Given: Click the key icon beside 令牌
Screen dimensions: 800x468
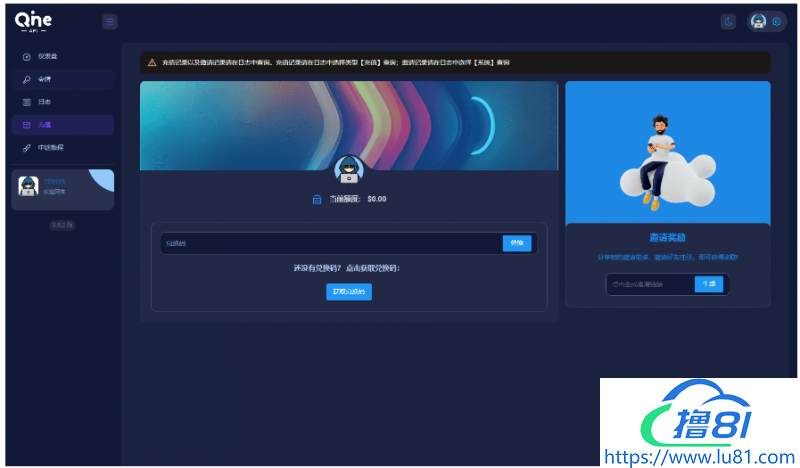Looking at the screenshot, I should [27, 79].
